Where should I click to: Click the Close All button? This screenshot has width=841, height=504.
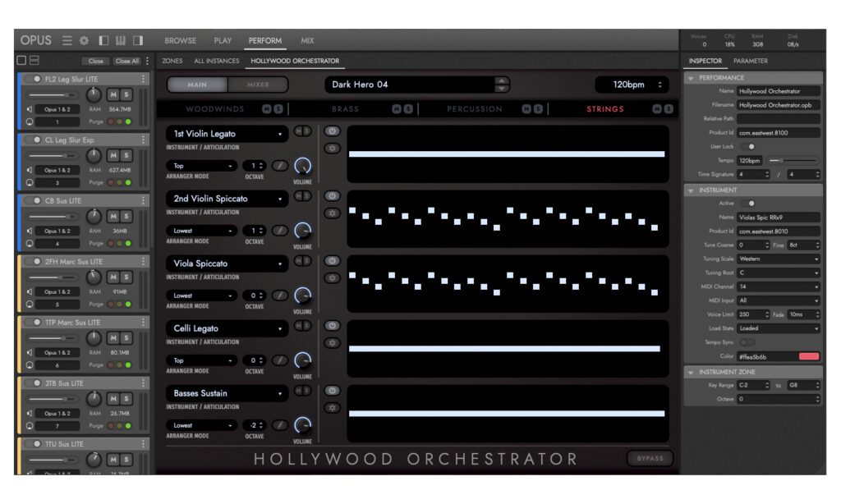126,61
